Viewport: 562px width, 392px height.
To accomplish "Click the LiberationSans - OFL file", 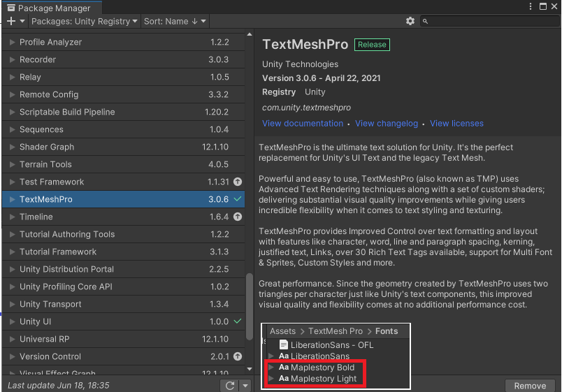I will (x=326, y=345).
